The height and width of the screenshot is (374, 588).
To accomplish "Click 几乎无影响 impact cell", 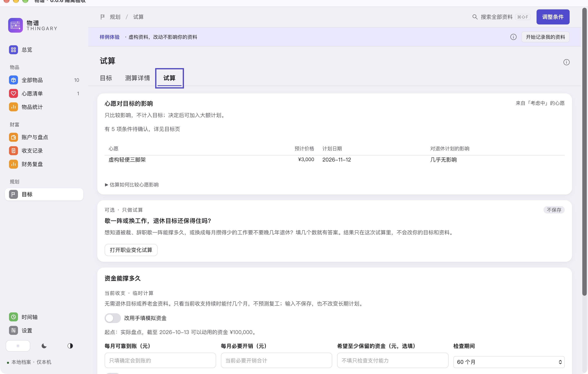I will pos(443,159).
